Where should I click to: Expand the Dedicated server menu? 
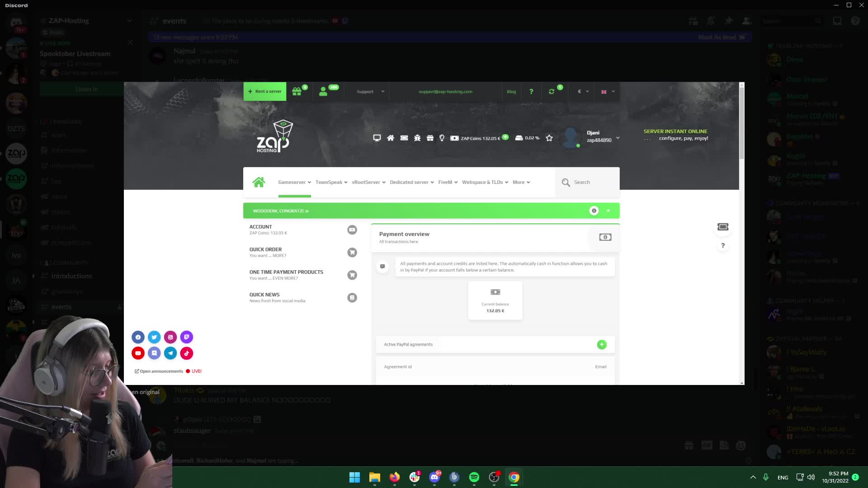[412, 183]
